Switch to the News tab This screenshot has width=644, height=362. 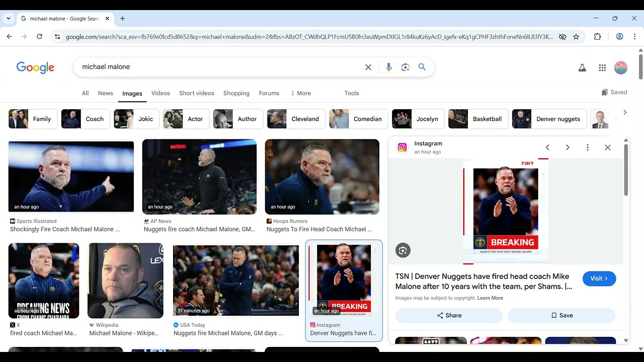point(106,93)
